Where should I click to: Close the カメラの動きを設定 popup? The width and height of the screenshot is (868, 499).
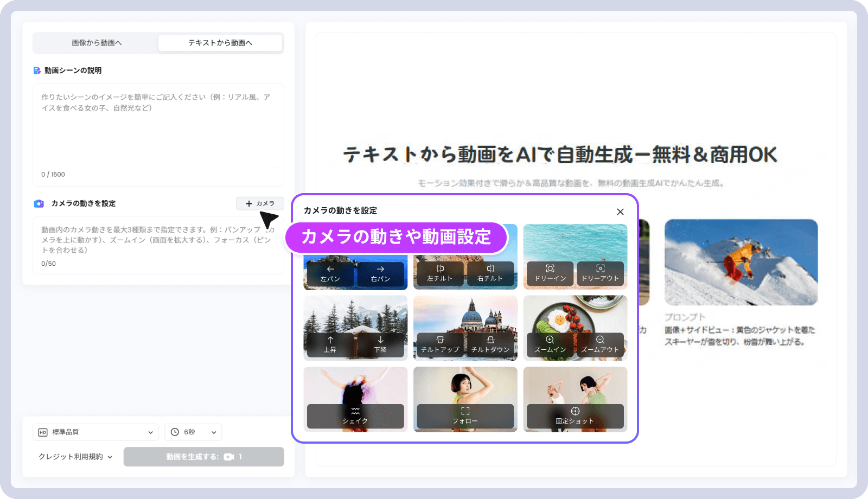[620, 212]
